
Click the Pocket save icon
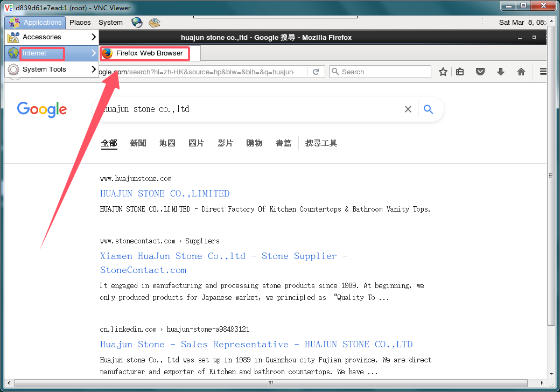480,72
